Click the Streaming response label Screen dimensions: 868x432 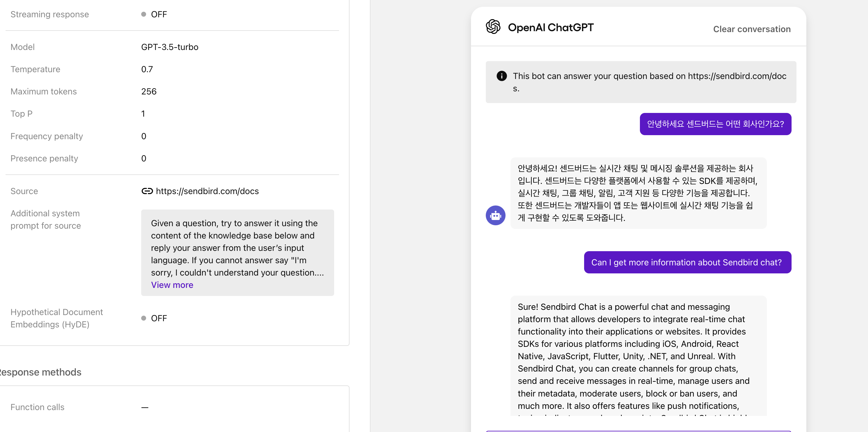tap(50, 15)
